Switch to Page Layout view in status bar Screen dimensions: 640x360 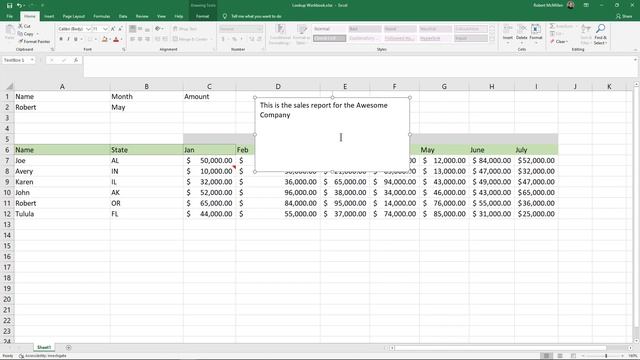(x=560, y=356)
